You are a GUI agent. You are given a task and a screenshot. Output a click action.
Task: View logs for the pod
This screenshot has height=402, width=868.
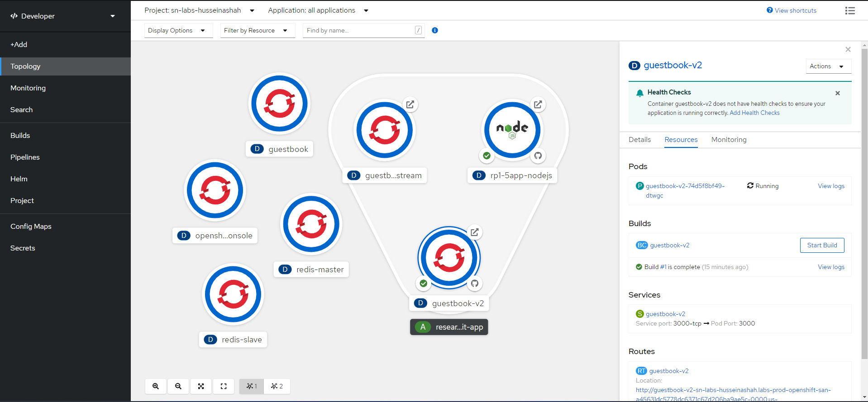coord(831,186)
